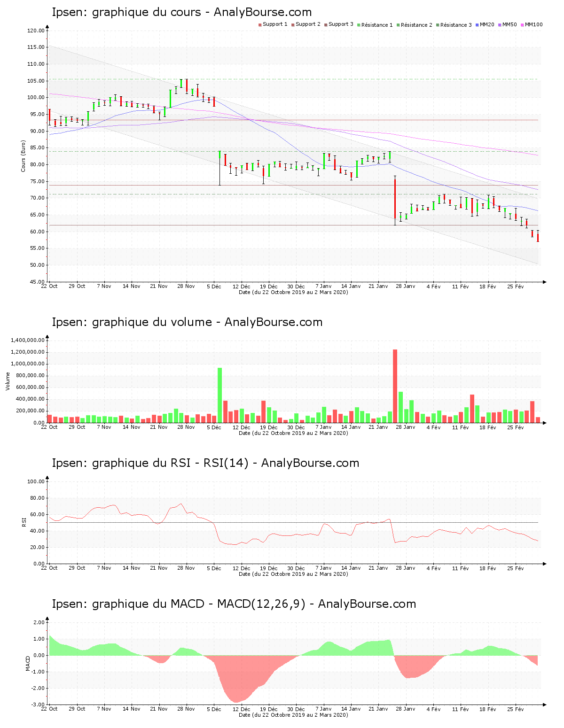Click the 'MACD' vertical axis label

click(28, 663)
